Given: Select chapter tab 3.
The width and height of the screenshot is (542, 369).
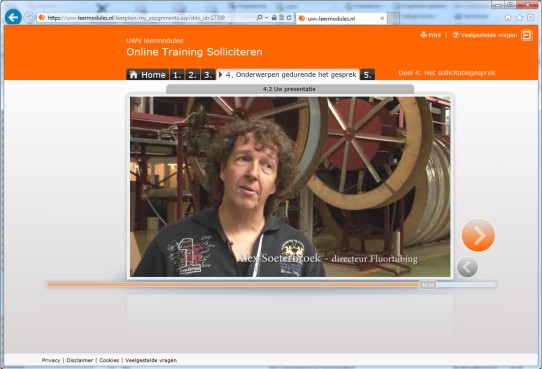Looking at the screenshot, I should pos(208,75).
